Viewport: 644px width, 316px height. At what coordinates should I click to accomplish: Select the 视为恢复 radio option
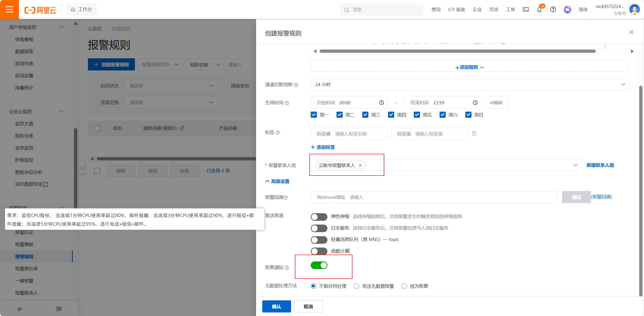pos(404,286)
